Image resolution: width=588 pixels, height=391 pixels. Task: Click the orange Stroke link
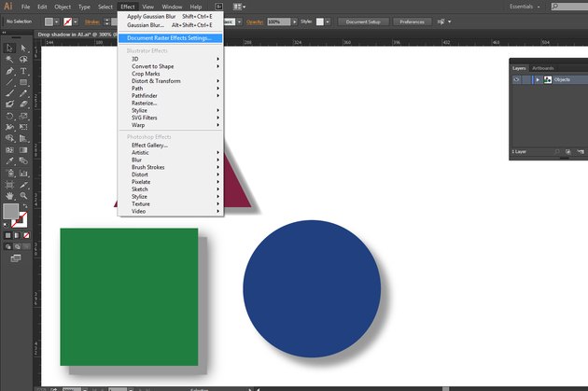[92, 21]
